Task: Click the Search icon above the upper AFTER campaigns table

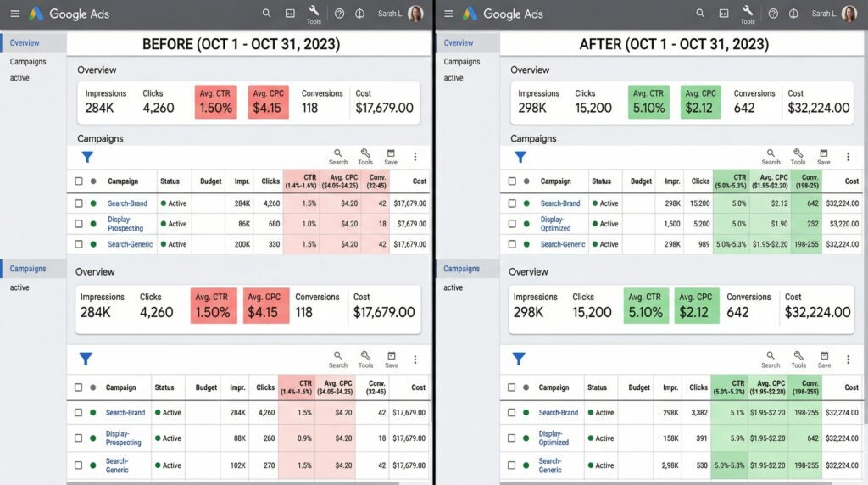Action: click(x=771, y=156)
